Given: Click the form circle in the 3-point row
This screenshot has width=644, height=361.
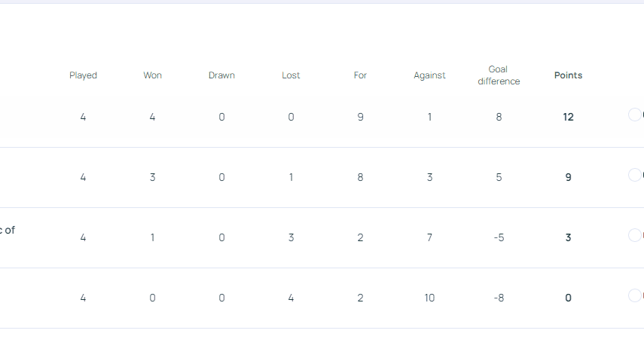Looking at the screenshot, I should pyautogui.click(x=635, y=235).
